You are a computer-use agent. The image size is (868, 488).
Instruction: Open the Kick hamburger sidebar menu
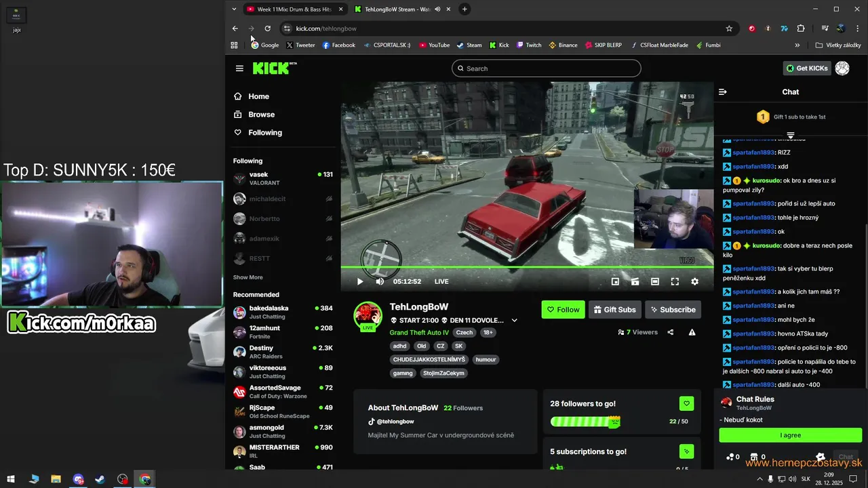tap(239, 68)
